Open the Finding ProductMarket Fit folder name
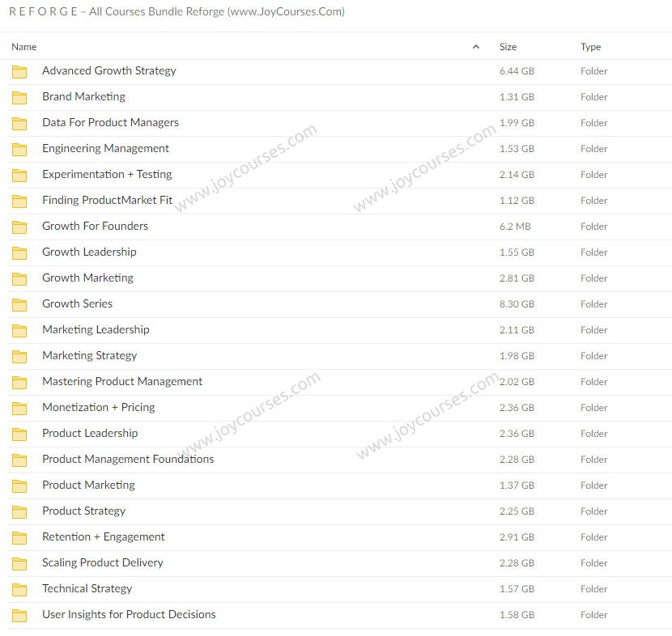The width and height of the screenshot is (672, 636). tap(107, 200)
